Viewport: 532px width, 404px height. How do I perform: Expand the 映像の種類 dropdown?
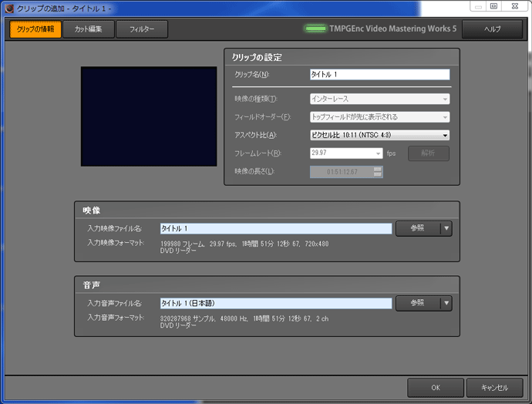[x=379, y=99]
